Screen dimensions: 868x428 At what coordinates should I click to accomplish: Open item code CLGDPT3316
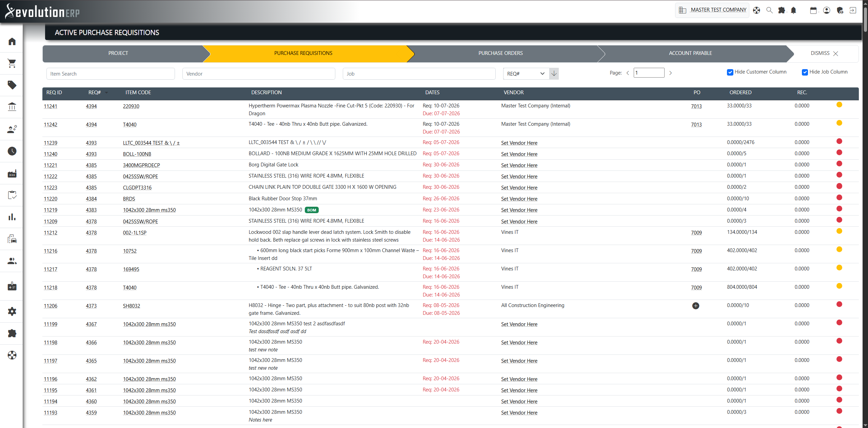(137, 188)
